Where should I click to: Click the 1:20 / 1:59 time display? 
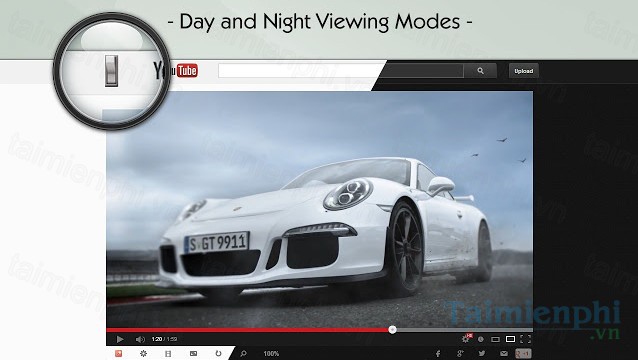[164, 339]
